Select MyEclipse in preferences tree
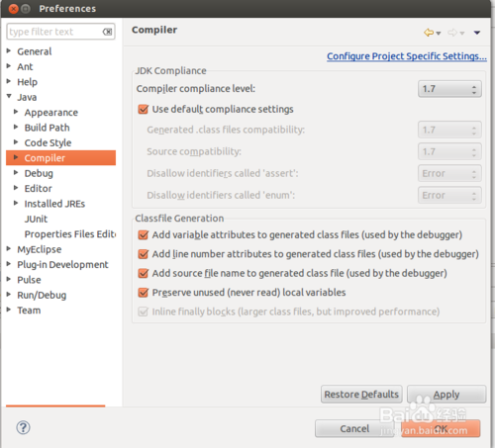Viewport: 495px width, 448px height. point(40,249)
